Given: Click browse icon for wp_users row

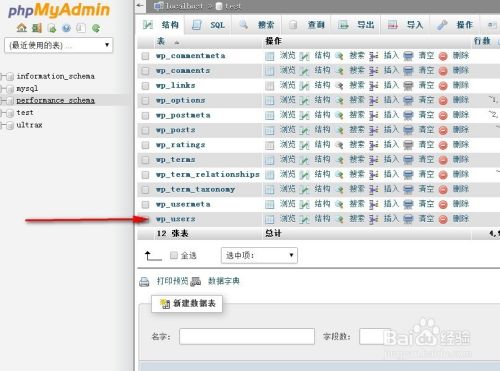Looking at the screenshot, I should point(269,219).
